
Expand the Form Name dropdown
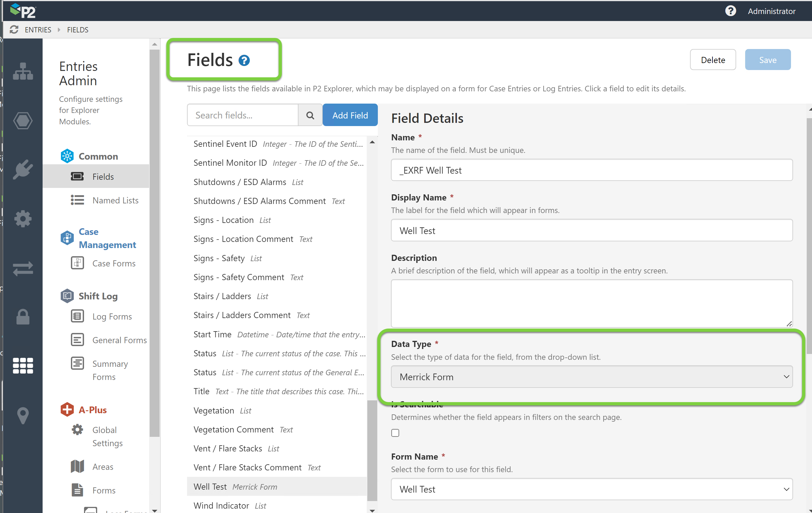click(591, 489)
